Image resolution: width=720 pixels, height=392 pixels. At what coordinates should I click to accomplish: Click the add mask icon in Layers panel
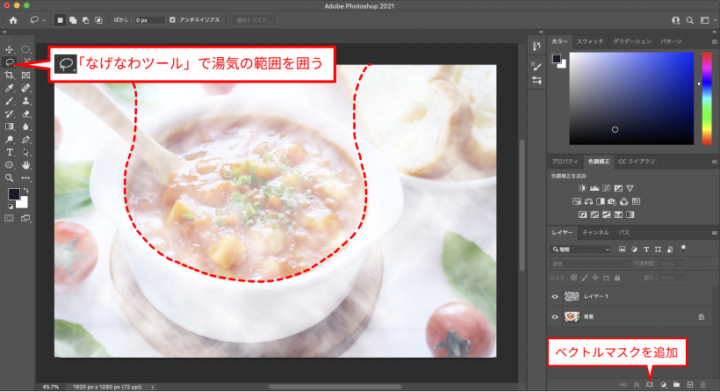point(649,385)
